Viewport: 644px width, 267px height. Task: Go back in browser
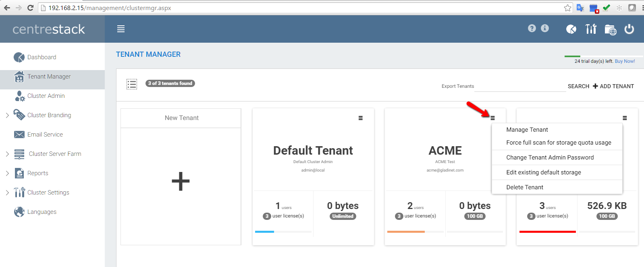[x=7, y=8]
